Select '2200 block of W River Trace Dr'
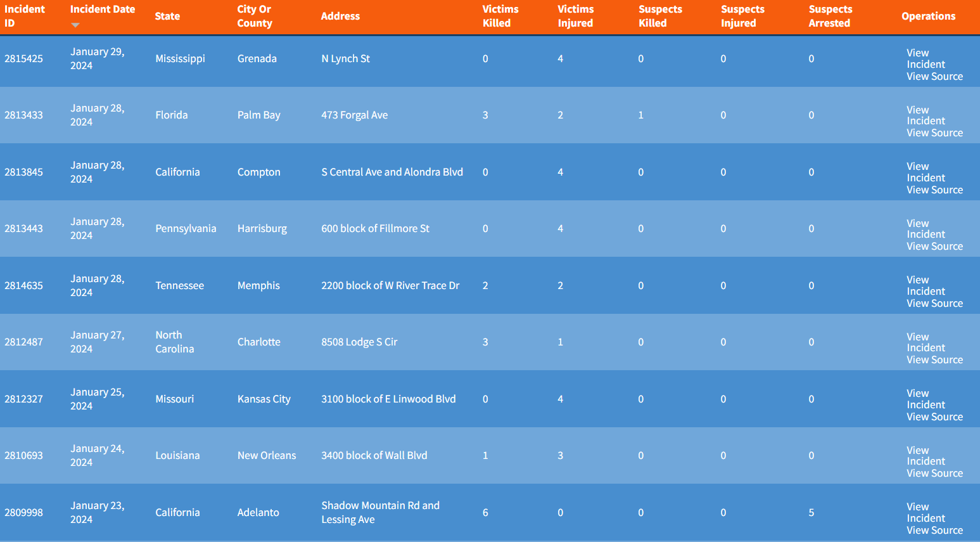 pos(390,286)
